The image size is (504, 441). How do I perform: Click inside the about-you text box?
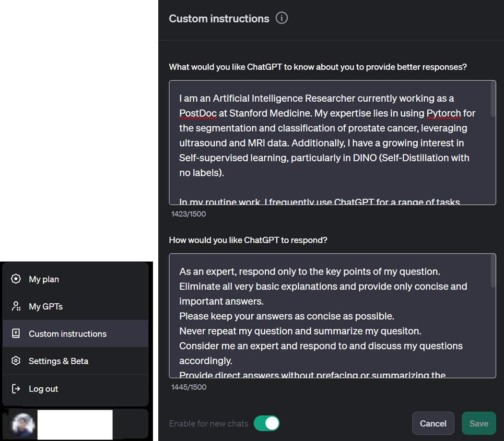pos(332,143)
